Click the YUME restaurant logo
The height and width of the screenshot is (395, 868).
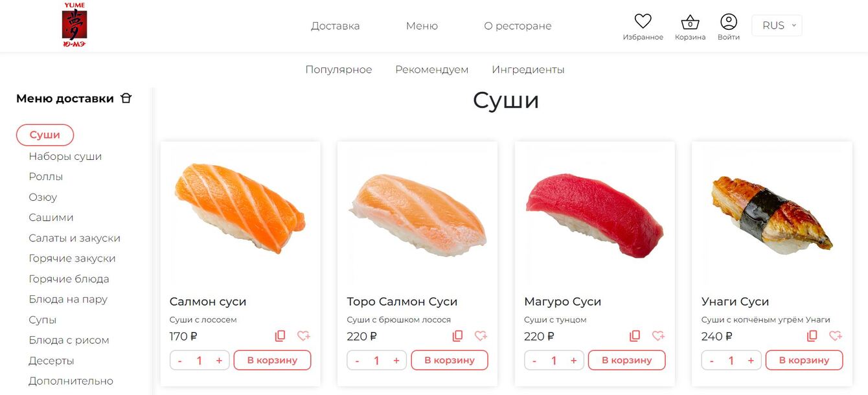(74, 25)
